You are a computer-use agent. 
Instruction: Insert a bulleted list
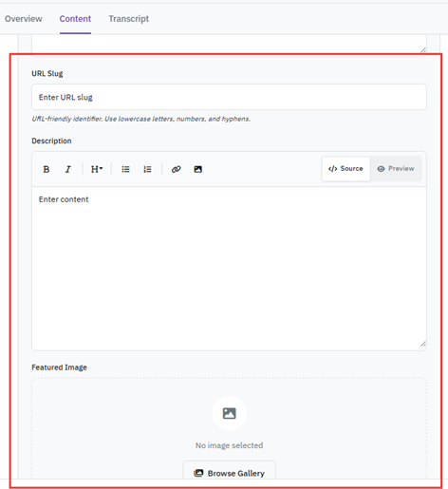(125, 169)
